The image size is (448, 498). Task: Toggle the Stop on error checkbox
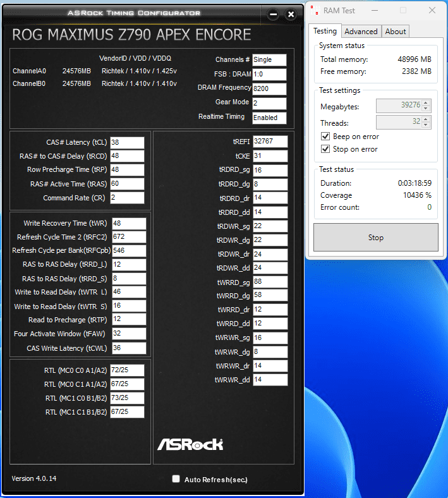coord(325,149)
